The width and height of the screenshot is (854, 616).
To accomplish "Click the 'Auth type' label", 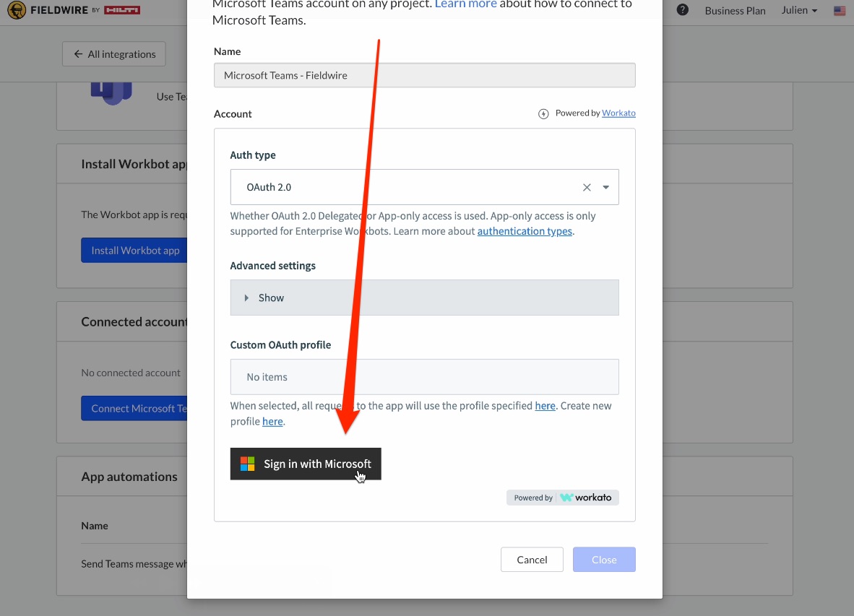I will point(253,155).
